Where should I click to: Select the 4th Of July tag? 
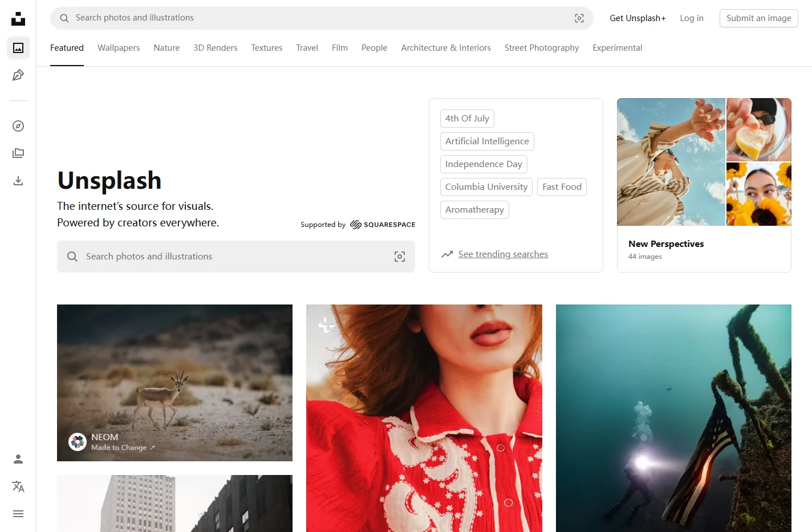tap(467, 119)
